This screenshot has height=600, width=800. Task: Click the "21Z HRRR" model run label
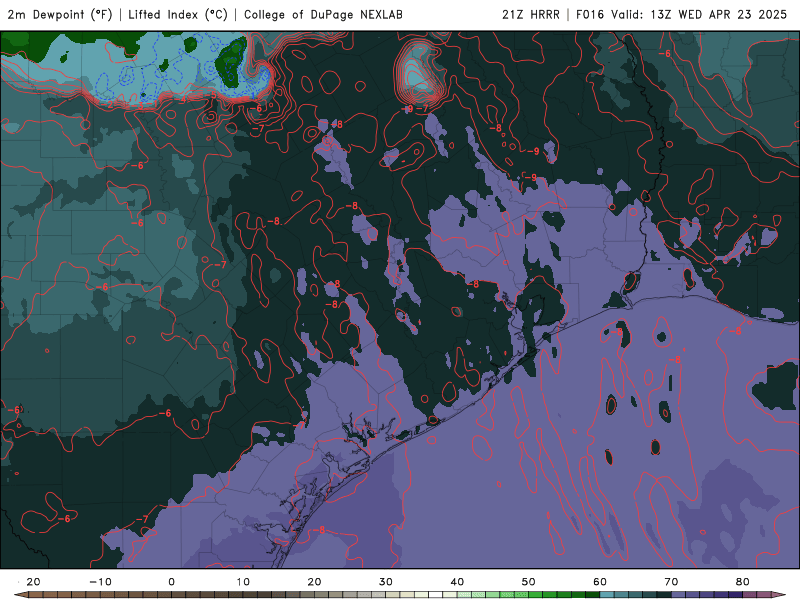[x=531, y=14]
